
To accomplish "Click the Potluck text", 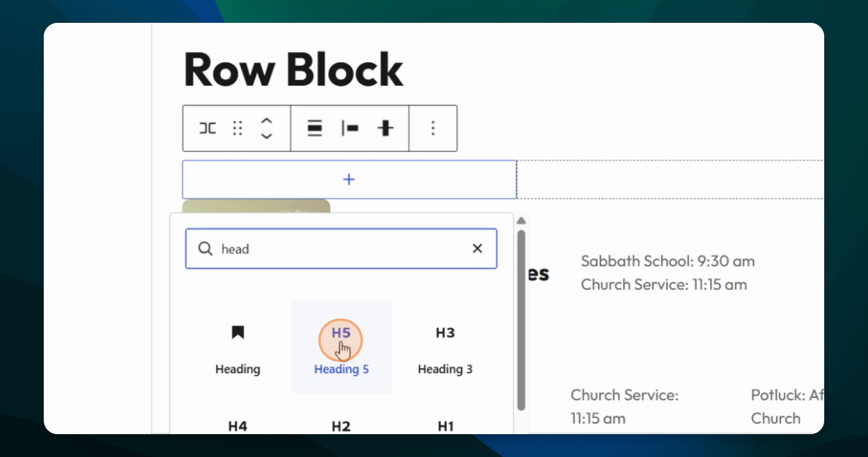I will tap(787, 407).
